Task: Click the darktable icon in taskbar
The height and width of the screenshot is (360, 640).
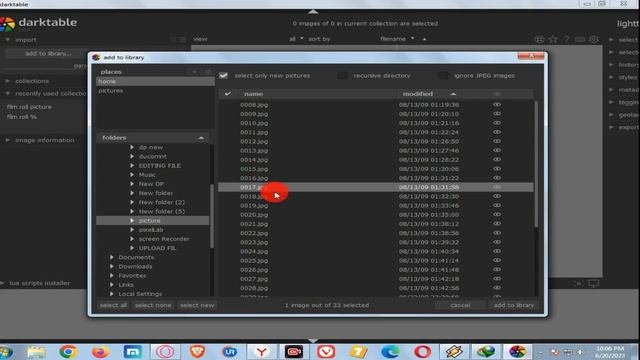Action: pos(518,351)
